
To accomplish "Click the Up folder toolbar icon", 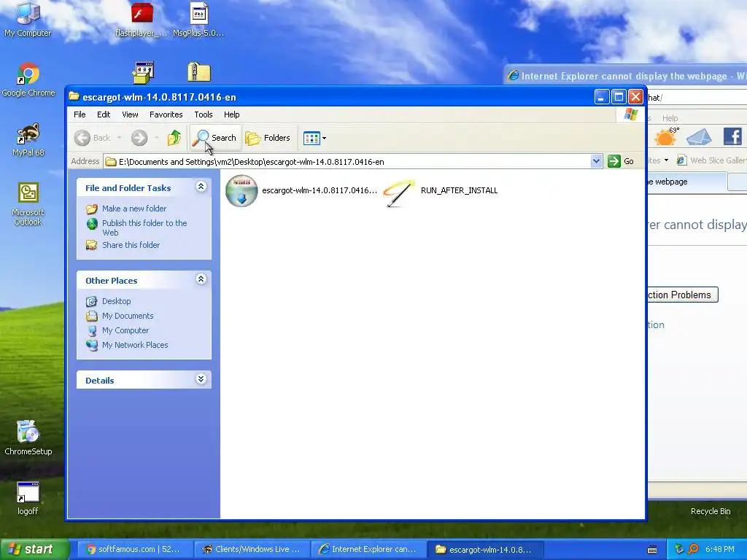I will point(174,138).
